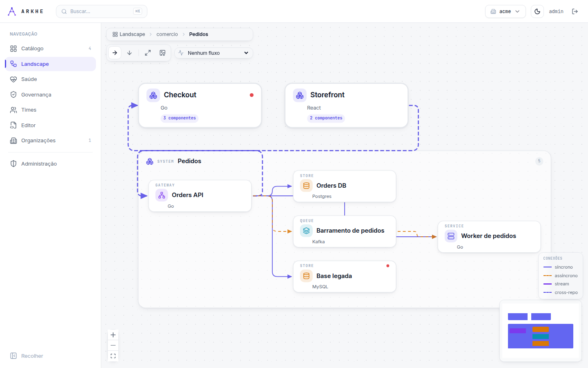The image size is (588, 368).
Task: Click the Orders API gateway icon
Action: 162,195
